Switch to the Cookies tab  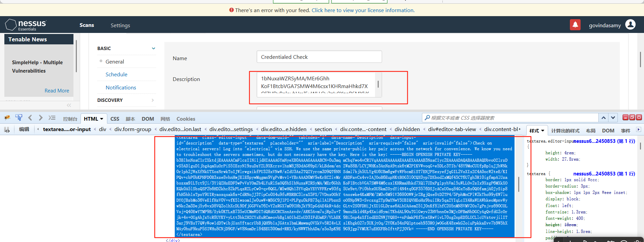tap(186, 119)
